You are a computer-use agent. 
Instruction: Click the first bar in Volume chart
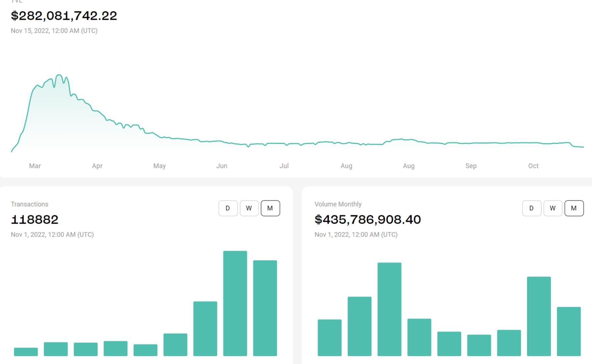tap(330, 337)
